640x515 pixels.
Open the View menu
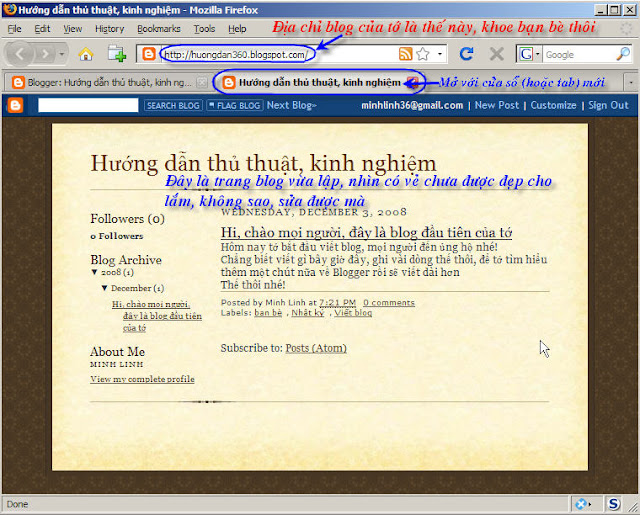73,29
